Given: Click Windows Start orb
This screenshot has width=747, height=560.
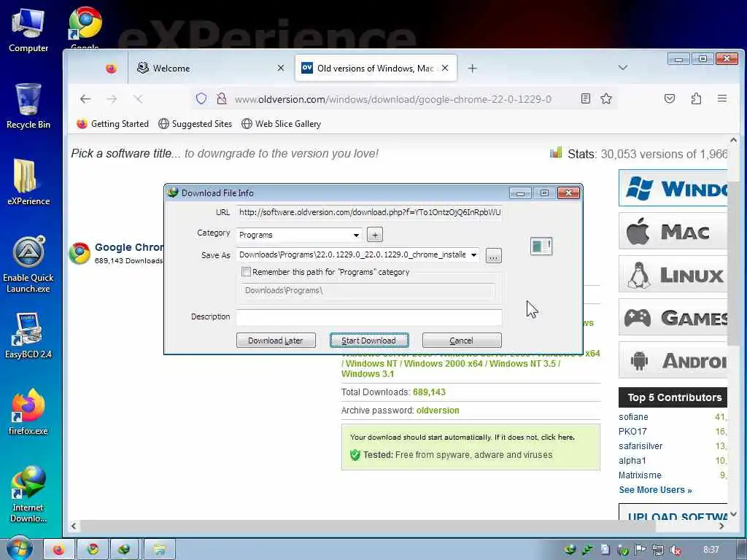Looking at the screenshot, I should 19,549.
